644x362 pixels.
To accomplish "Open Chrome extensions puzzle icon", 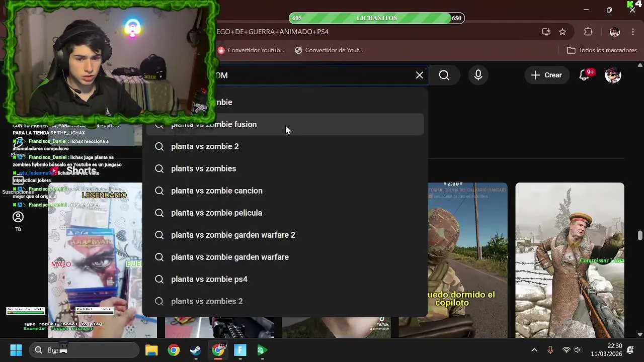I will coord(588,32).
